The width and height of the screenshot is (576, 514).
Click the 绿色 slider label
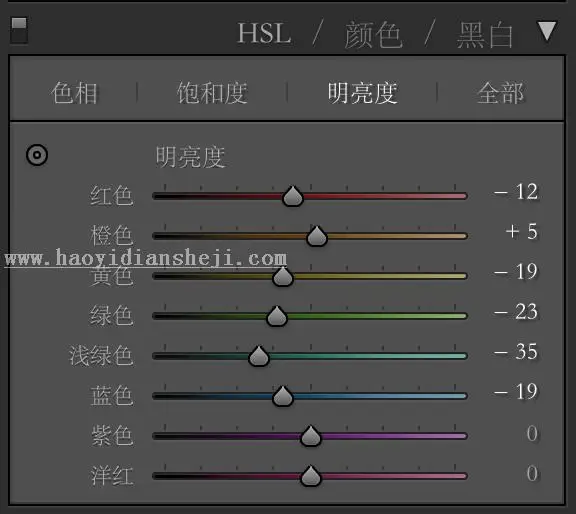pos(112,316)
